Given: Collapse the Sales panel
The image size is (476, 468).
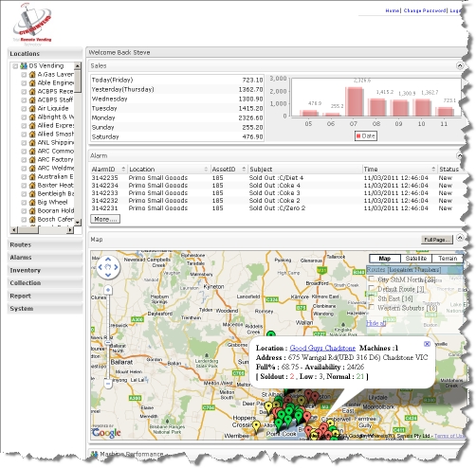Looking at the screenshot, I should coord(460,65).
